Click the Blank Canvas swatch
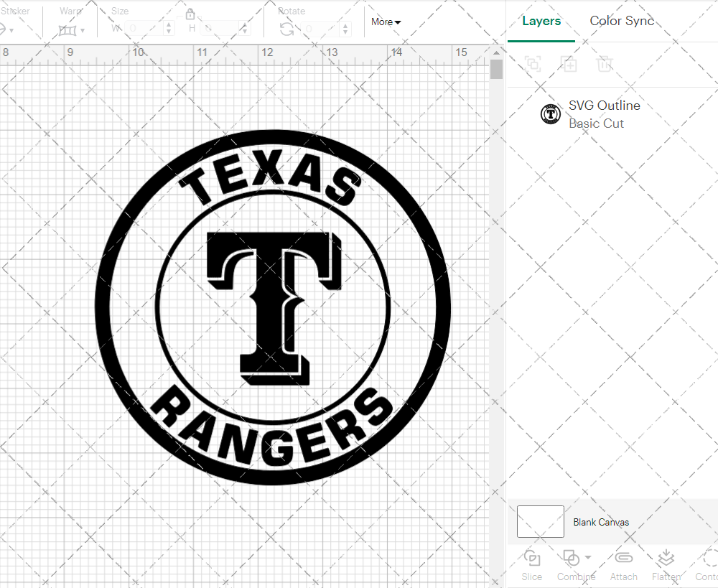The width and height of the screenshot is (718, 588). point(540,522)
